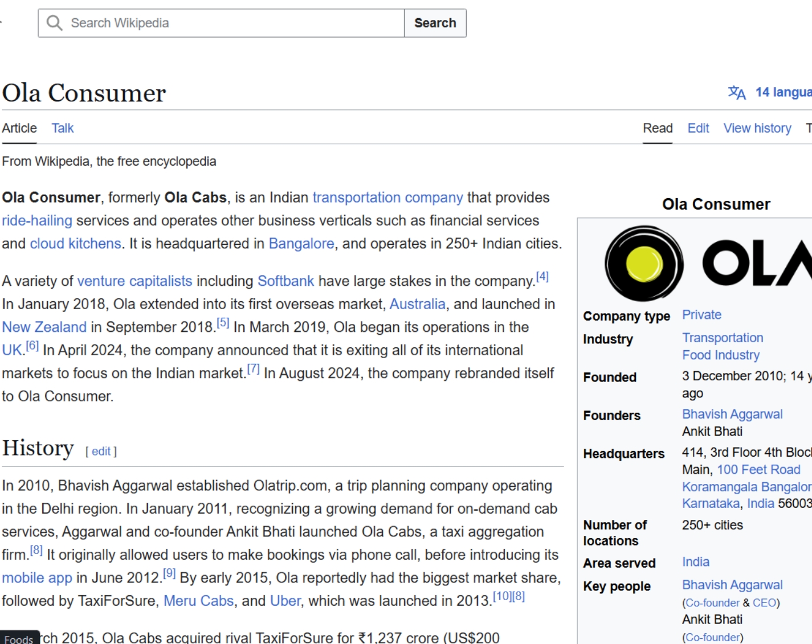812x644 pixels.
Task: Click the language translation icon
Action: (x=737, y=92)
